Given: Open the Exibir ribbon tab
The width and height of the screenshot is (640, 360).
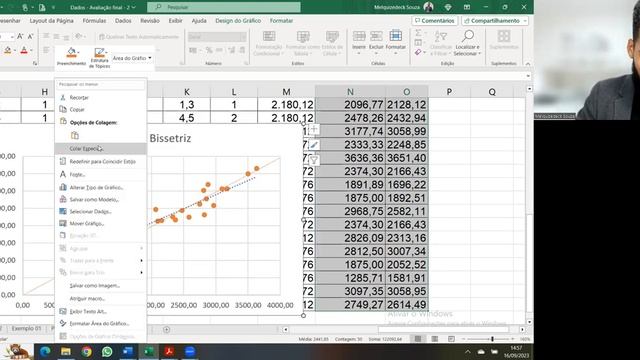Looking at the screenshot, I should point(176,20).
